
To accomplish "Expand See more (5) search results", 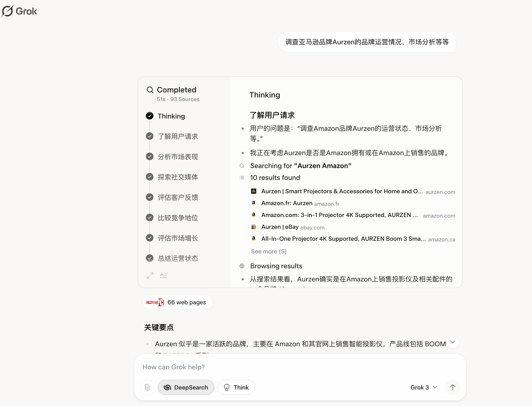I will coord(269,251).
